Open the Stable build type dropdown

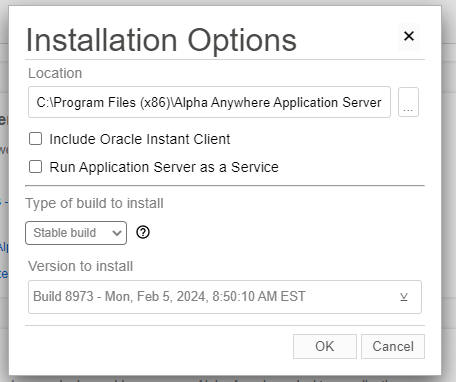(76, 233)
